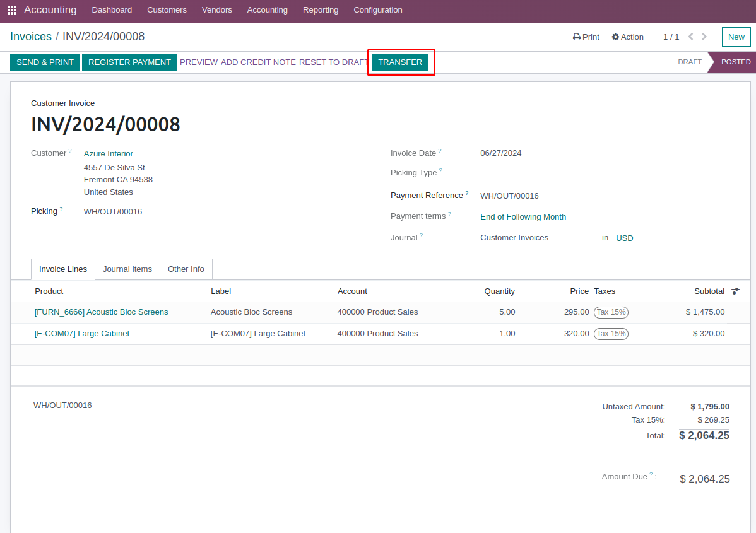Click Preview button
The height and width of the screenshot is (533, 756).
coord(199,62)
